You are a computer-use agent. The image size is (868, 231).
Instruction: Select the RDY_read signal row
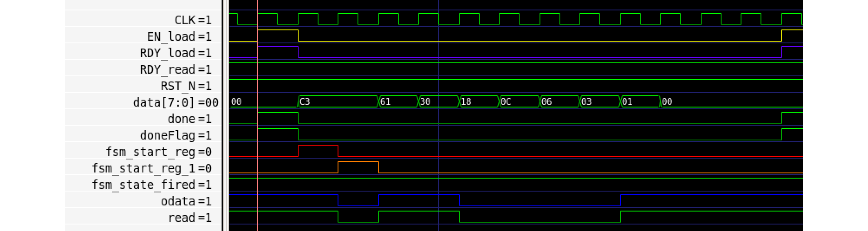[167, 69]
